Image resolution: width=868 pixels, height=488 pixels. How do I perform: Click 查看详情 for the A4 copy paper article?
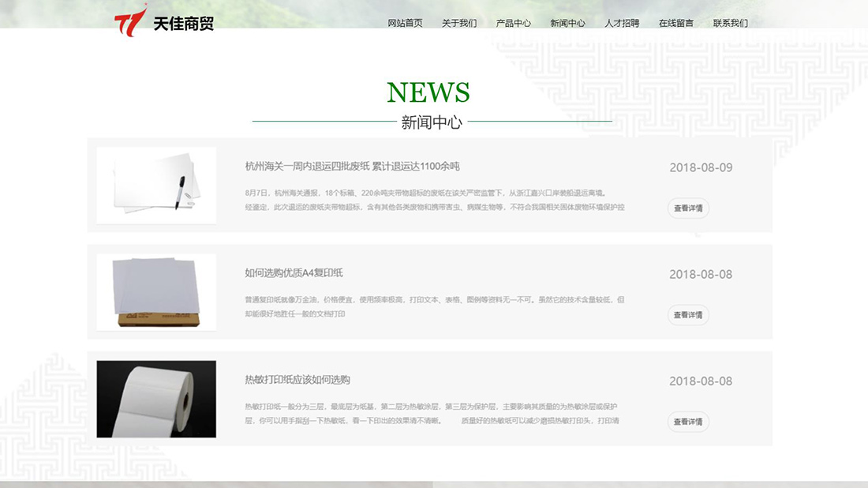[x=687, y=315]
